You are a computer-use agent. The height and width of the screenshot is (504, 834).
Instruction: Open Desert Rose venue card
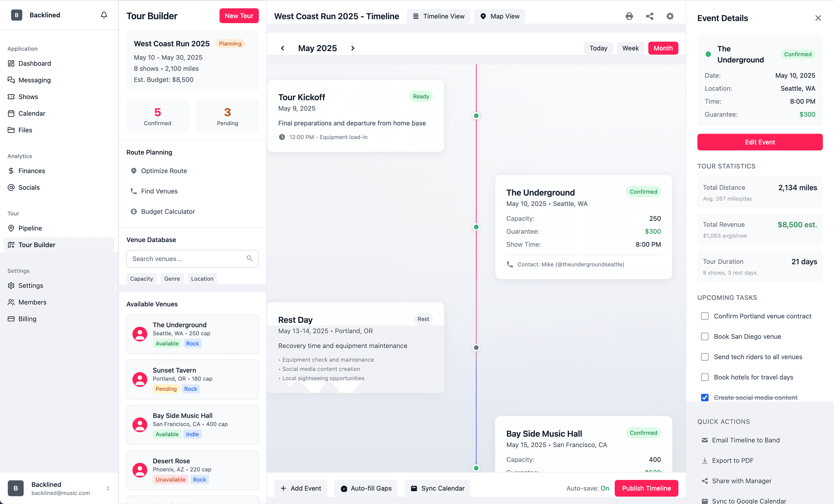tap(192, 470)
